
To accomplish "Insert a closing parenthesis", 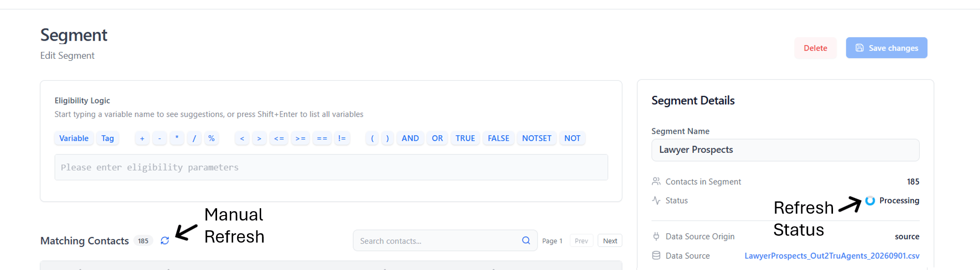I will [x=388, y=138].
